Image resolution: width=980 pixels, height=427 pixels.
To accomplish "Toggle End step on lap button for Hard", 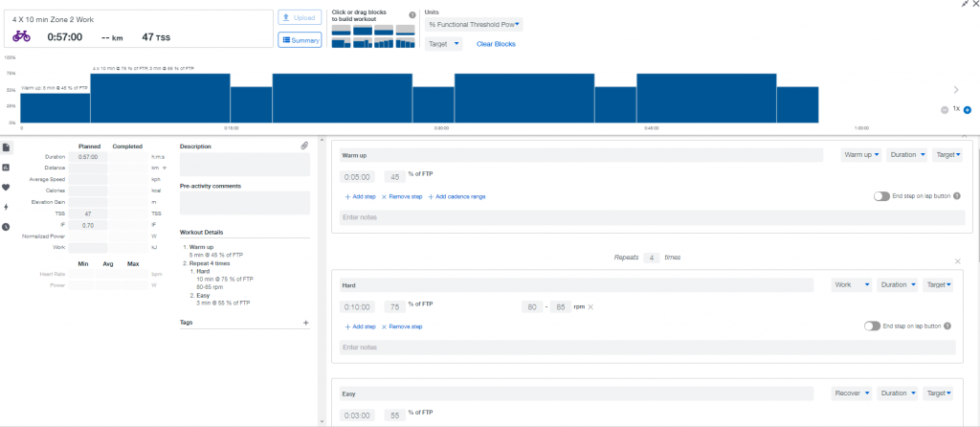I will click(872, 326).
